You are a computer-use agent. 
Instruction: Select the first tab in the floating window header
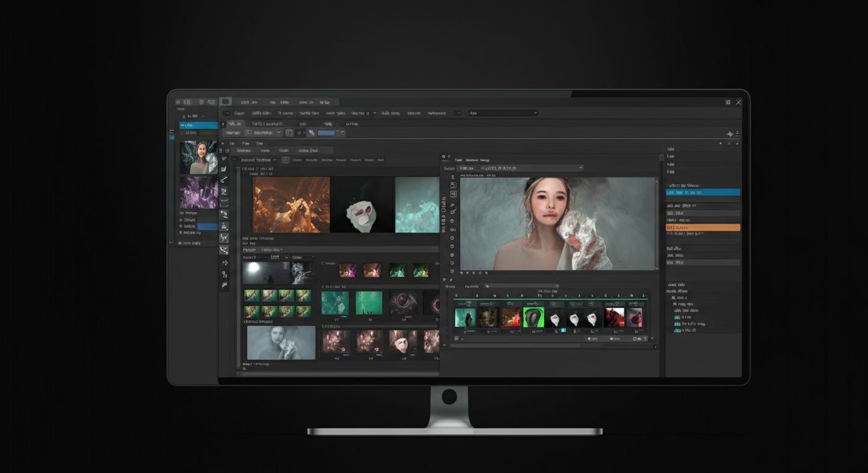tap(459, 160)
